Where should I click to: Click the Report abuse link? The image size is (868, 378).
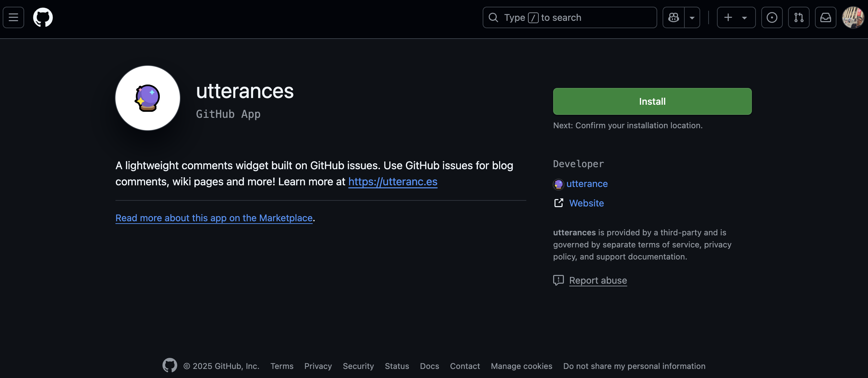coord(598,280)
